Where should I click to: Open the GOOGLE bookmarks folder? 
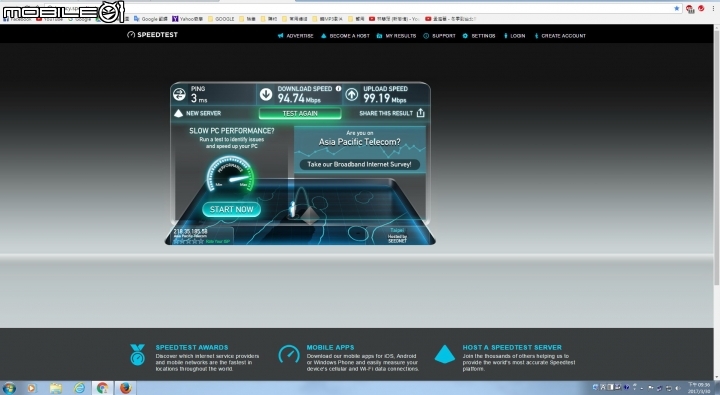tap(221, 19)
